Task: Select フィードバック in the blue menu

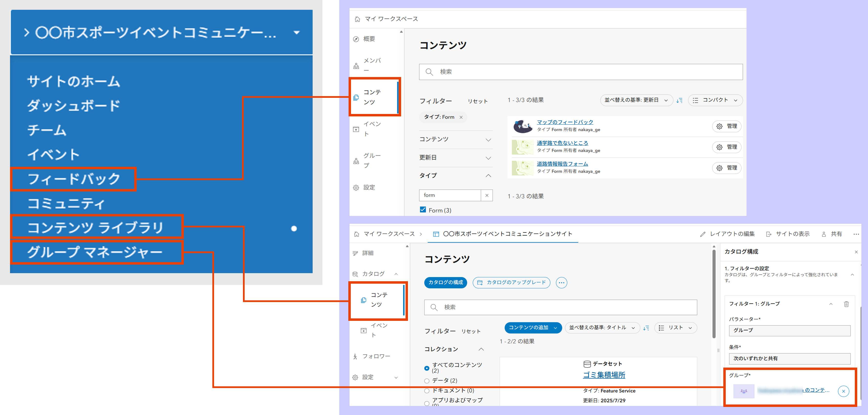Action: (74, 179)
